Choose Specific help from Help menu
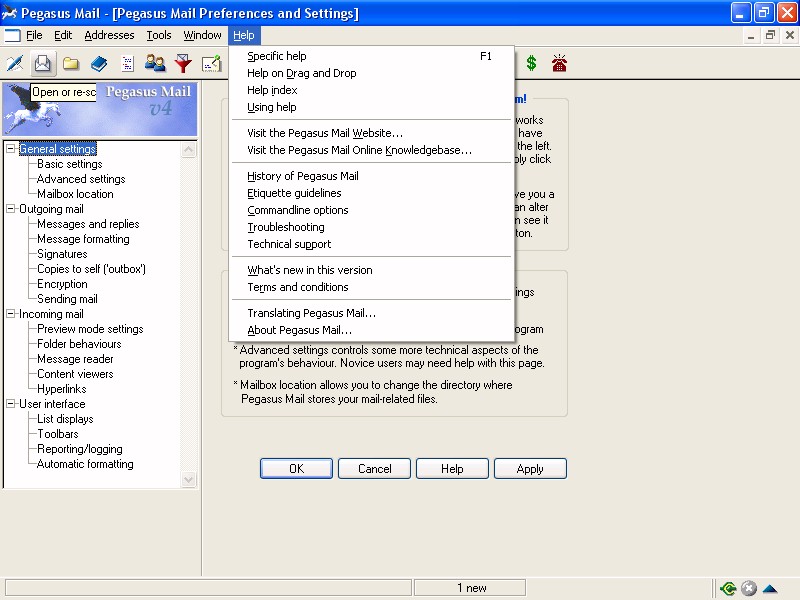The height and width of the screenshot is (600, 800). (371, 56)
